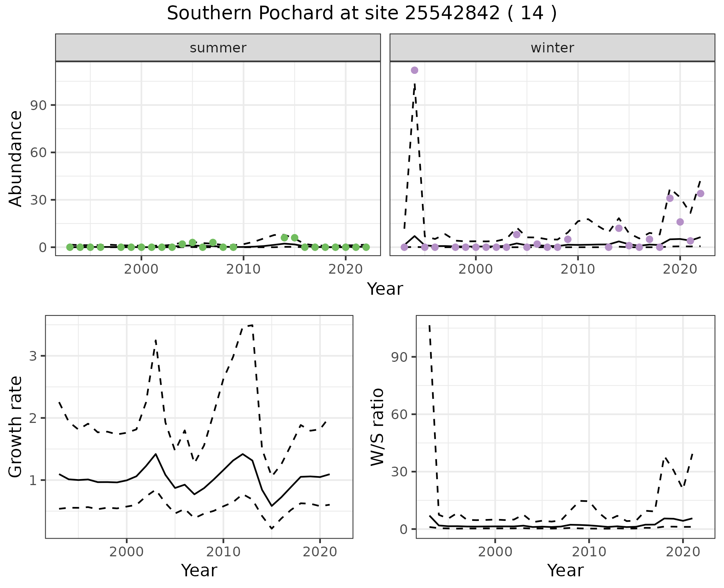Click the 3 tick on growth rate axis
This screenshot has height=588, width=724.
coord(33,356)
